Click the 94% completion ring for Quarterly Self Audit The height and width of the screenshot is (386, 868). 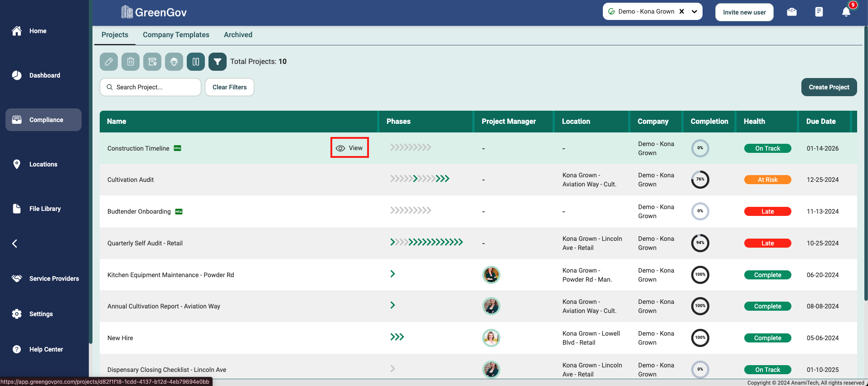(x=700, y=243)
